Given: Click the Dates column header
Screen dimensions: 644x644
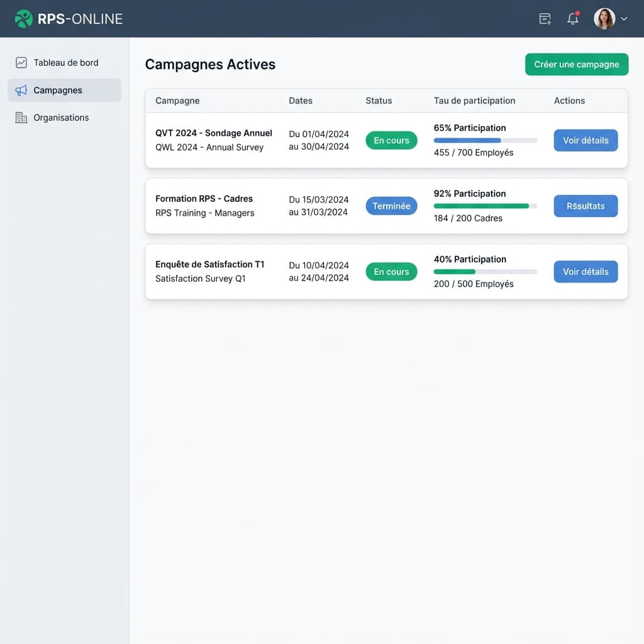Looking at the screenshot, I should [x=301, y=101].
